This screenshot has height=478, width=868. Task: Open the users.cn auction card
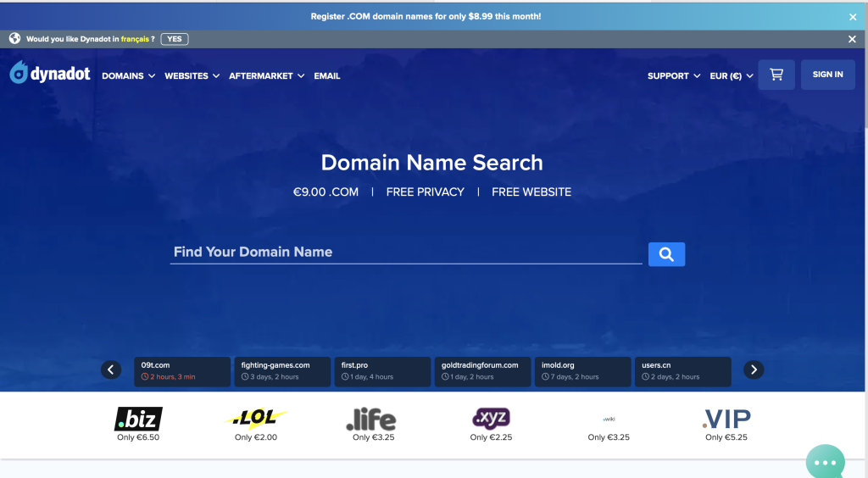pyautogui.click(x=683, y=371)
